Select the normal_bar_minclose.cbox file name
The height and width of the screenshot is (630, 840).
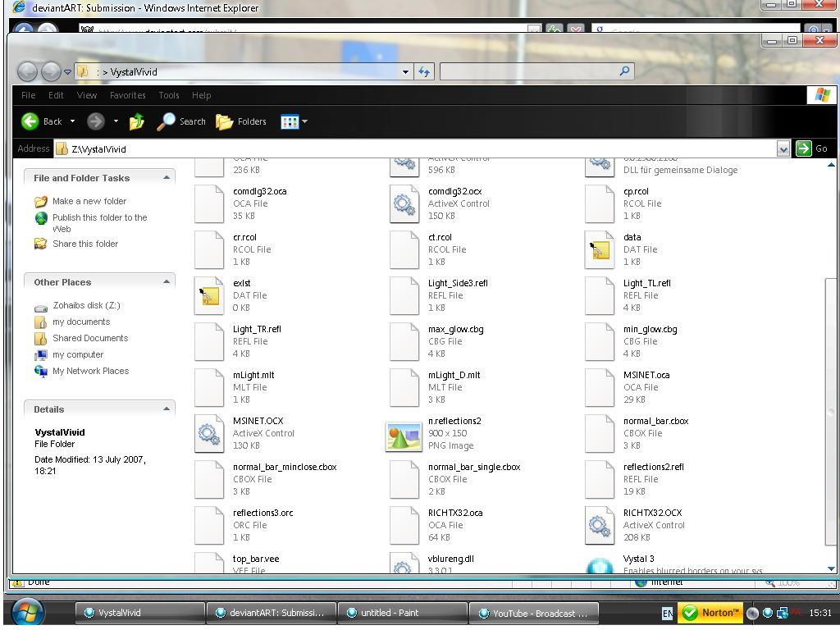(x=285, y=467)
